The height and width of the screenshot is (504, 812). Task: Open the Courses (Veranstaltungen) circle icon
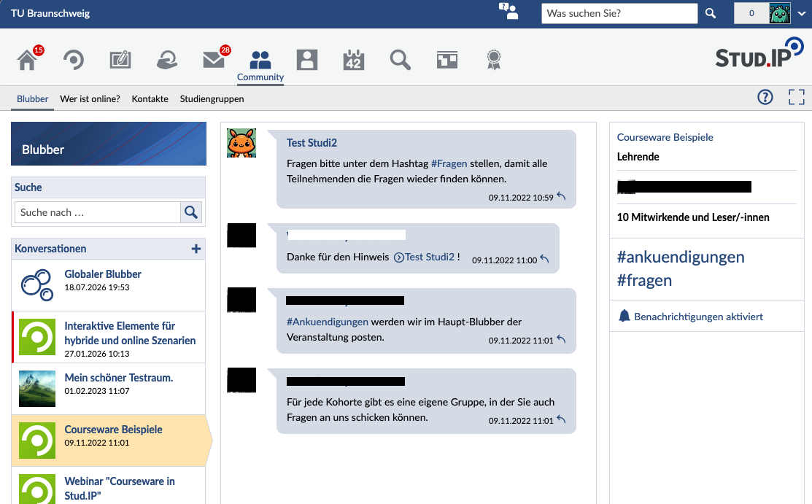74,60
